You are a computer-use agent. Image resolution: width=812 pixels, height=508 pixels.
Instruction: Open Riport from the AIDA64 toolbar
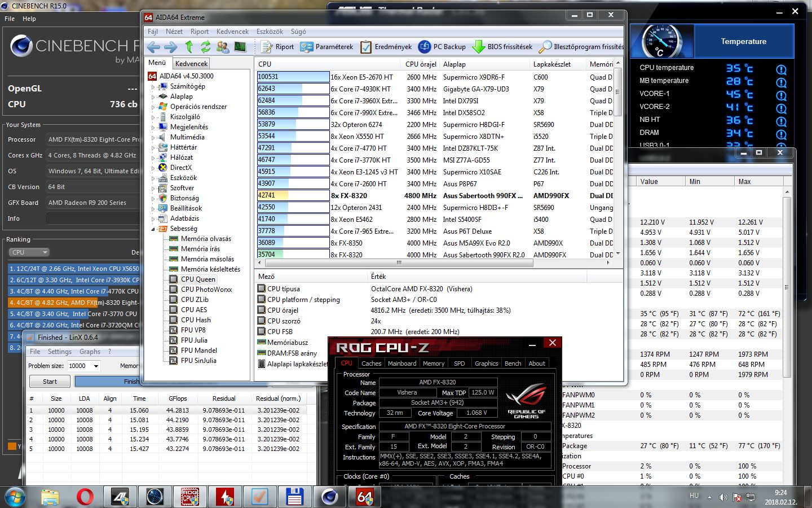click(277, 47)
